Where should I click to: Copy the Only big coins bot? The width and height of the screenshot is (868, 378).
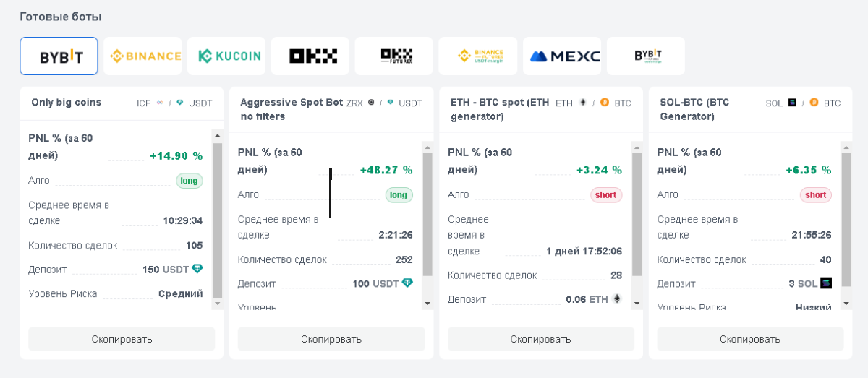coord(122,339)
